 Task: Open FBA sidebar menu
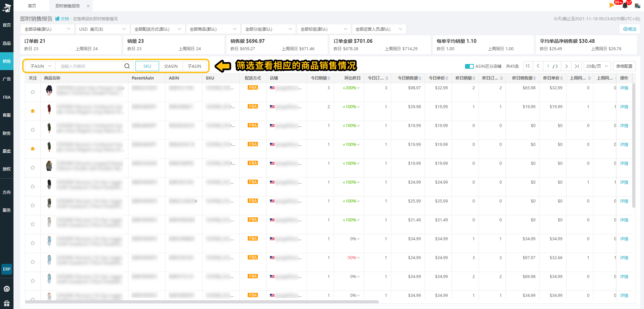pyautogui.click(x=7, y=97)
